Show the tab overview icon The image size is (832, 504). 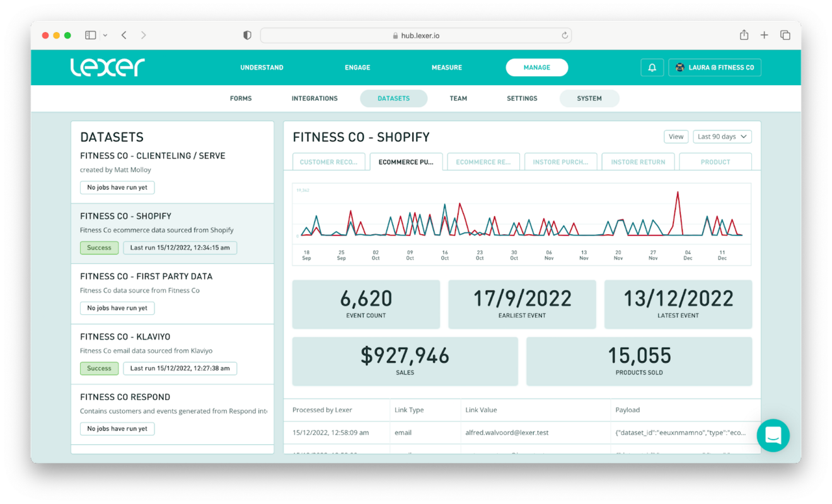click(x=785, y=35)
